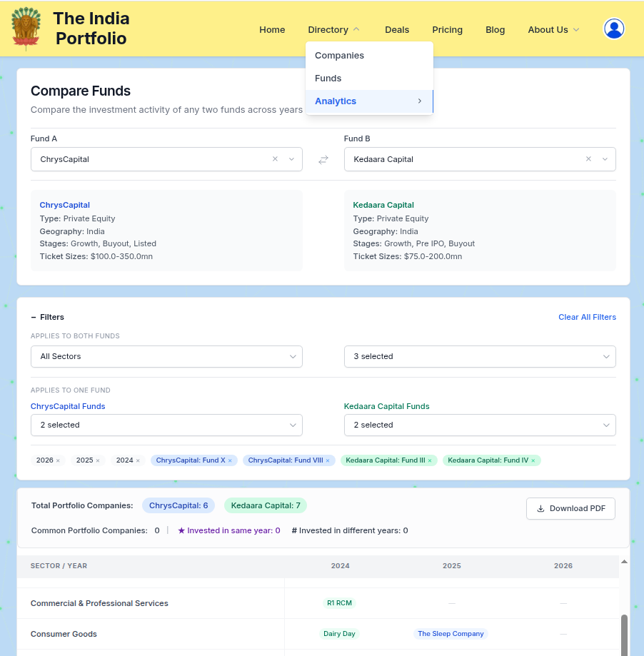
Task: Click the Invested in same year text
Action: pos(229,530)
